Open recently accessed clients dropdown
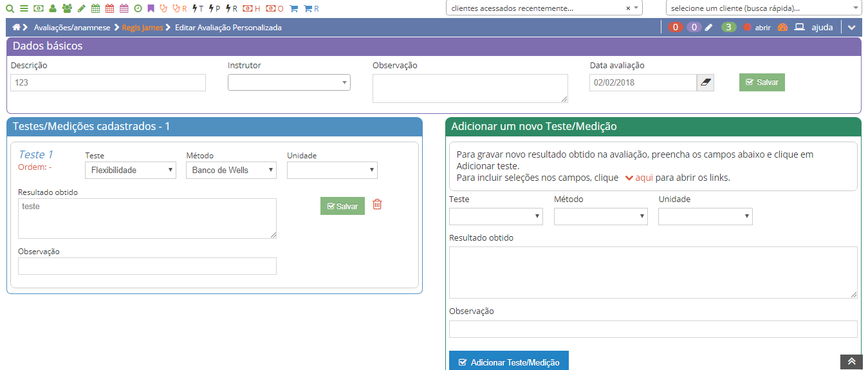This screenshot has width=868, height=370. 544,8
